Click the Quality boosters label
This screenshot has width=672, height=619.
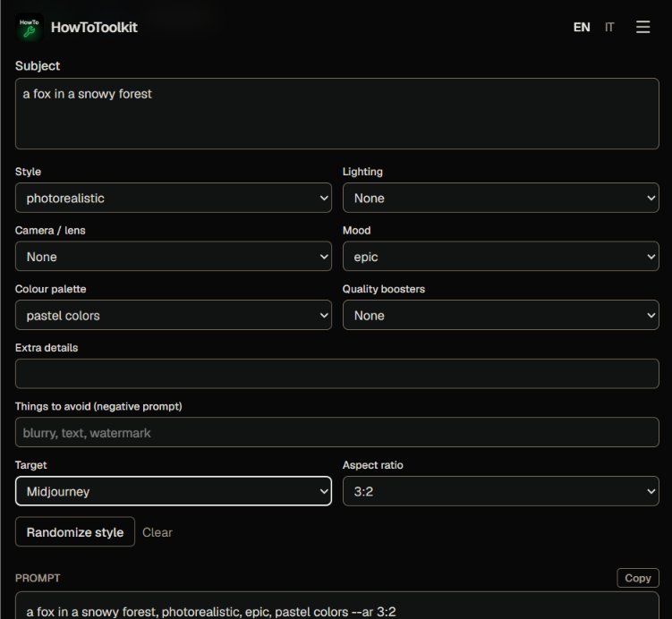(x=384, y=289)
